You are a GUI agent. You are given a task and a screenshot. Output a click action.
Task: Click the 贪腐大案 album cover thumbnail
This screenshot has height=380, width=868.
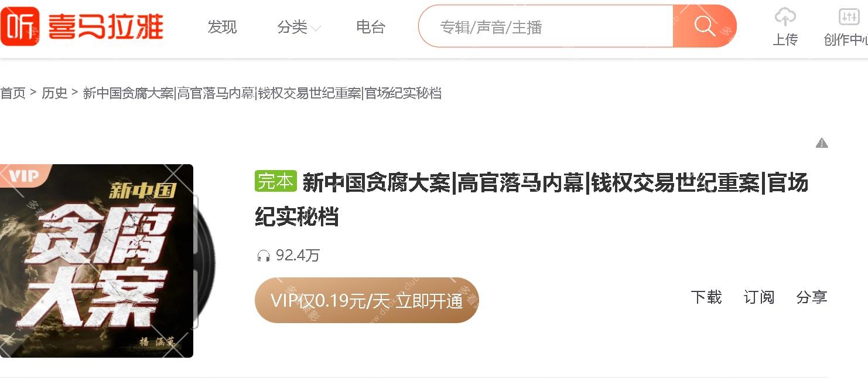97,261
